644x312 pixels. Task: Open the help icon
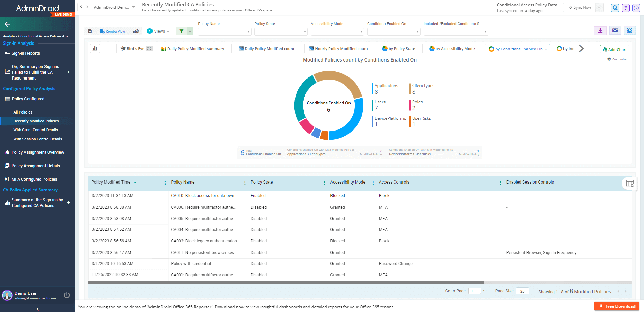tap(625, 8)
